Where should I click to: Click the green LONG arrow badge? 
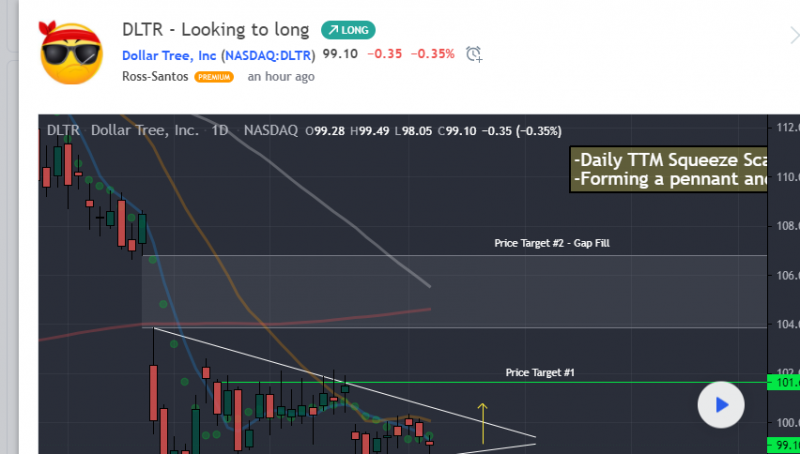(348, 30)
